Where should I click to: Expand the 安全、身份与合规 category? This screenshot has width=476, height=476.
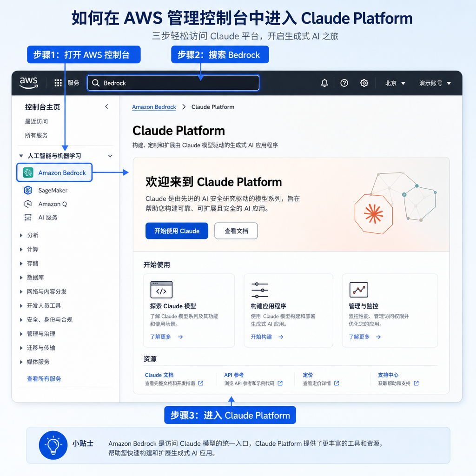[21, 320]
